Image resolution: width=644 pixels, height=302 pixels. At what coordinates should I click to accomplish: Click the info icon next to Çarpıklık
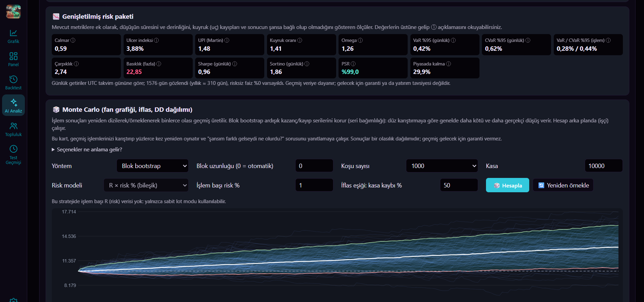click(x=76, y=64)
